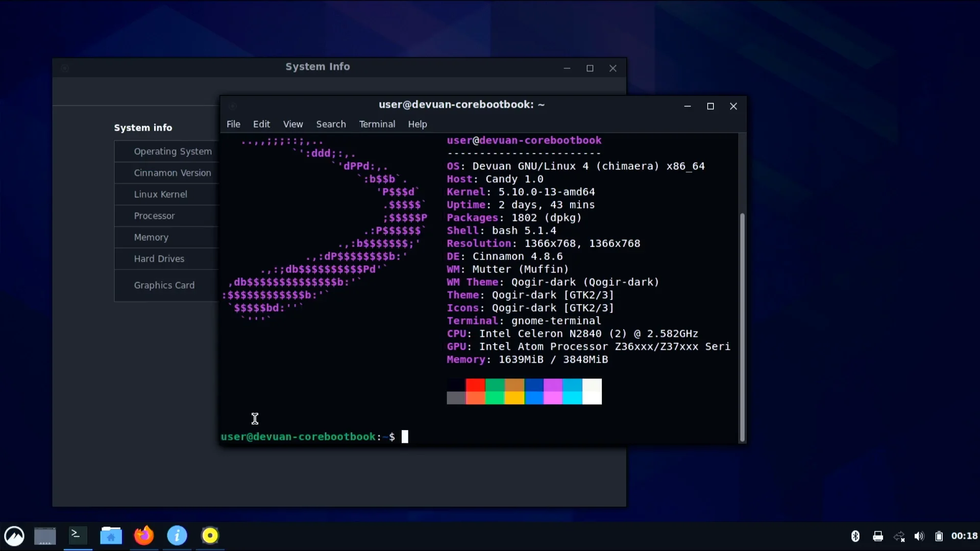The image size is (980, 551).
Task: Click Operating System row in System Info
Action: point(167,152)
